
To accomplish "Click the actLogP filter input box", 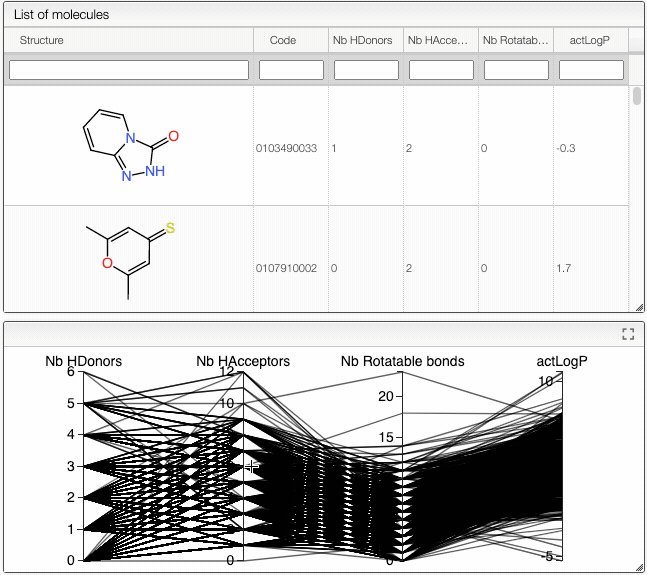I will 591,70.
